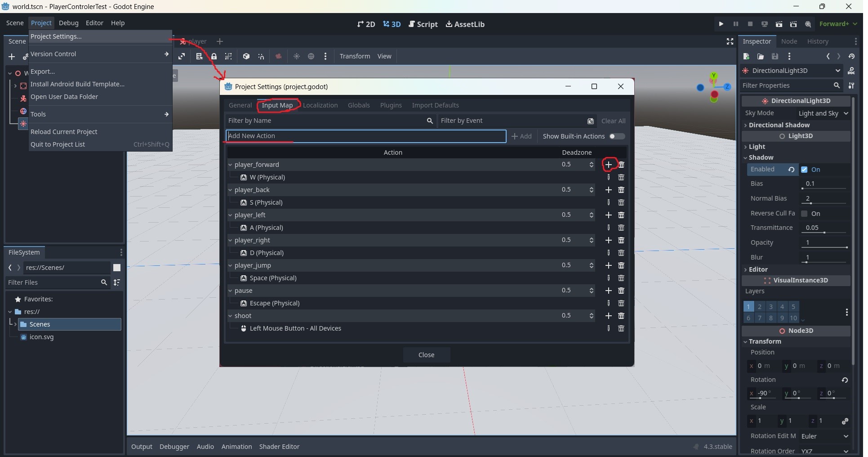This screenshot has width=868, height=457.
Task: Collapse the player_forward action entry
Action: (231, 165)
